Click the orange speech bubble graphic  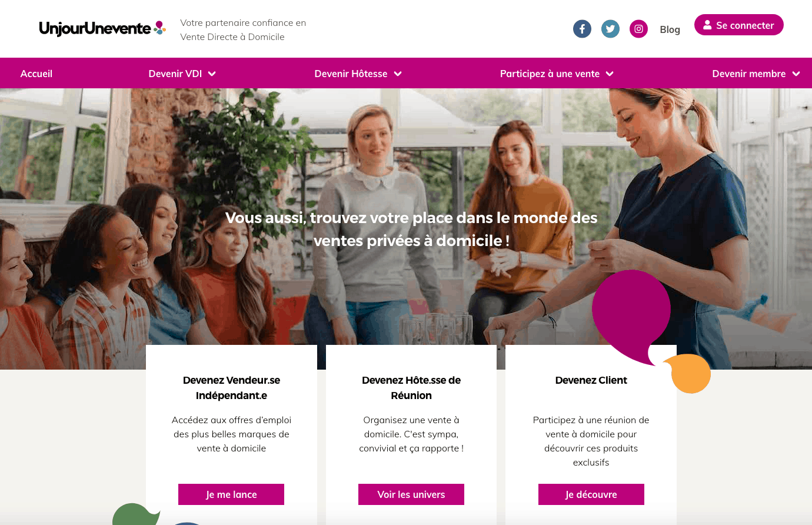click(688, 373)
